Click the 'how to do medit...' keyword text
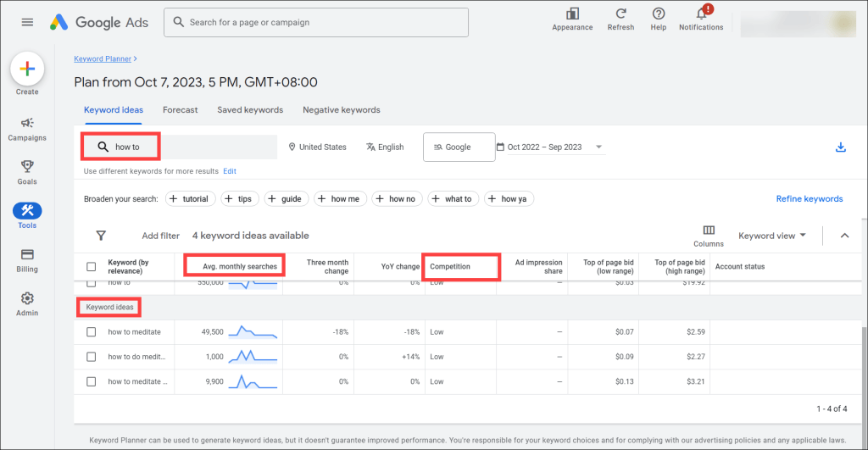Viewport: 868px width, 450px height. [136, 357]
